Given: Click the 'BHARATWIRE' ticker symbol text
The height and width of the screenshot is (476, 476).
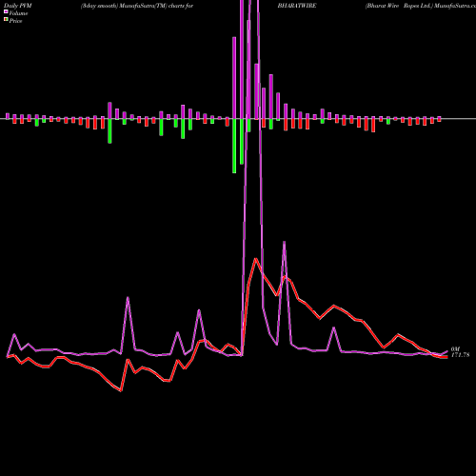Looking at the screenshot, I should (297, 6).
